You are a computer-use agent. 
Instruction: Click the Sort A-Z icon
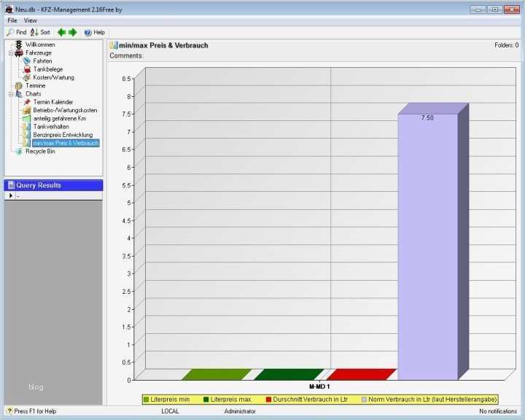click(x=34, y=32)
